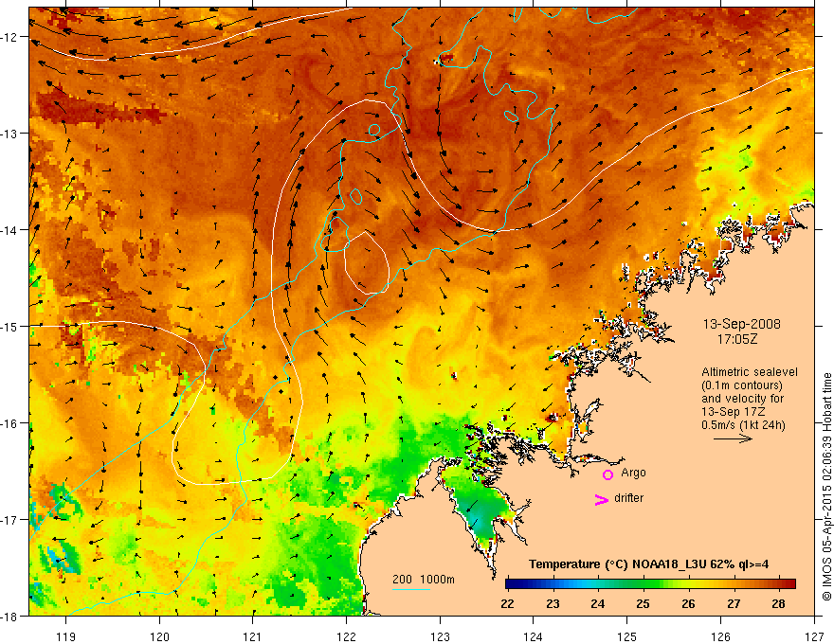Click longitude axis label 126
Screen dimensions: 834x644
(720, 636)
